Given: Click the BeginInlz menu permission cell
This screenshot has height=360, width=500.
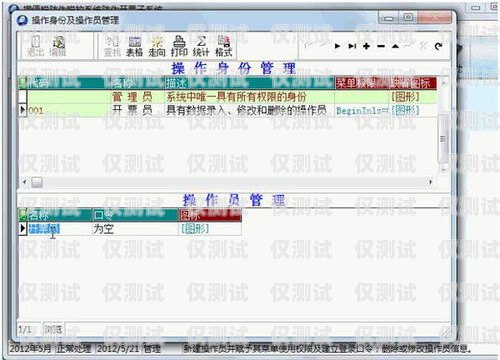Looking at the screenshot, I should tap(361, 110).
